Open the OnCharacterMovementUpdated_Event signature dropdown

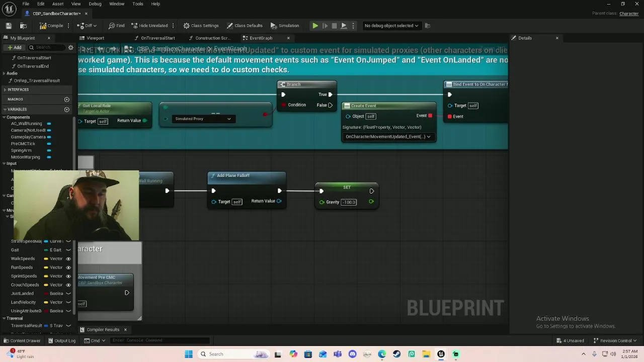(388, 137)
